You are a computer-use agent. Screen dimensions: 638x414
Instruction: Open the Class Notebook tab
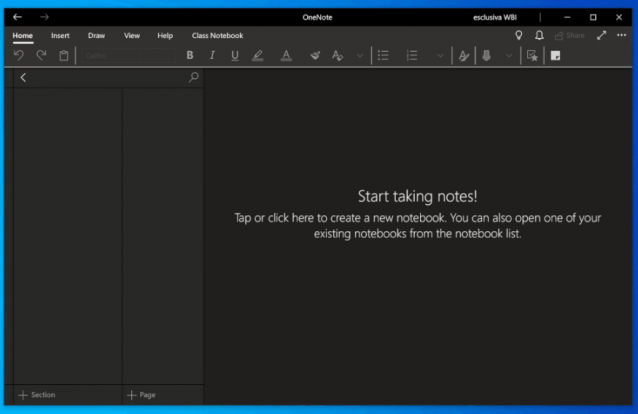tap(217, 35)
